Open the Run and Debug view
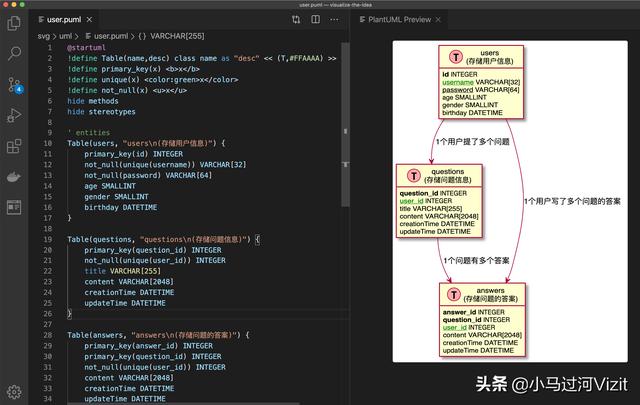This screenshot has width=640, height=405. pyautogui.click(x=14, y=116)
